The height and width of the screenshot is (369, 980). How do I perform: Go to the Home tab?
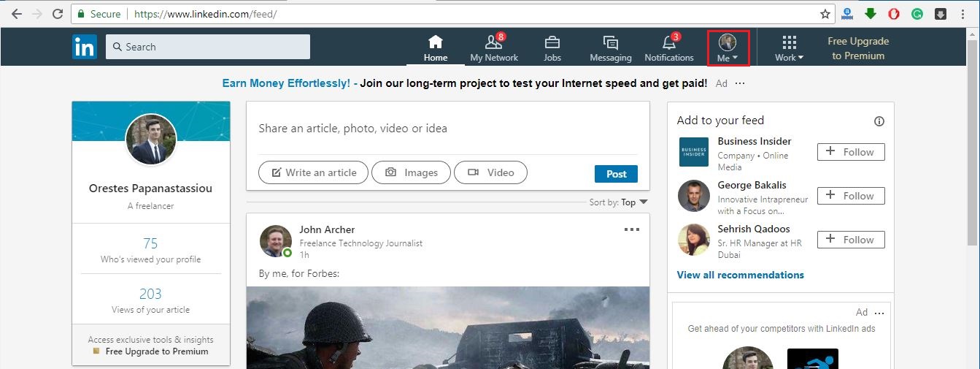[x=436, y=48]
